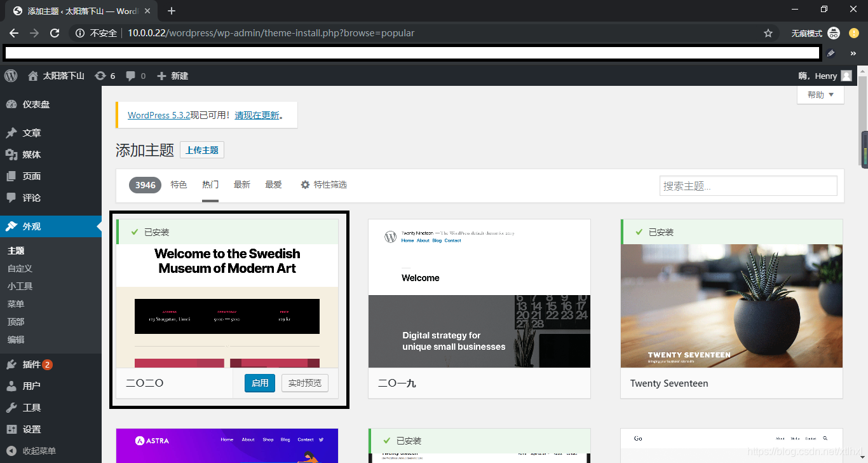Select 顶部 submenu item
868x463 pixels.
tap(16, 322)
